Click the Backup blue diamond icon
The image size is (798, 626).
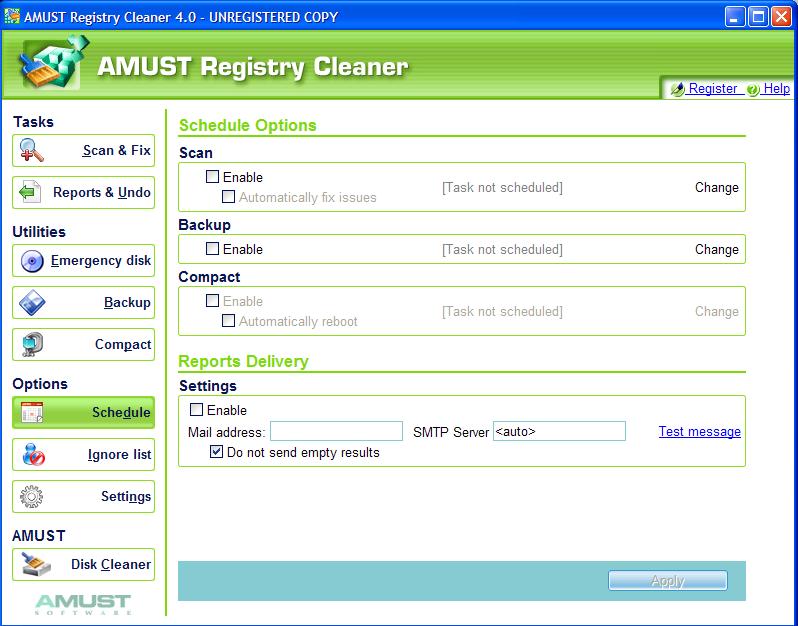(32, 303)
